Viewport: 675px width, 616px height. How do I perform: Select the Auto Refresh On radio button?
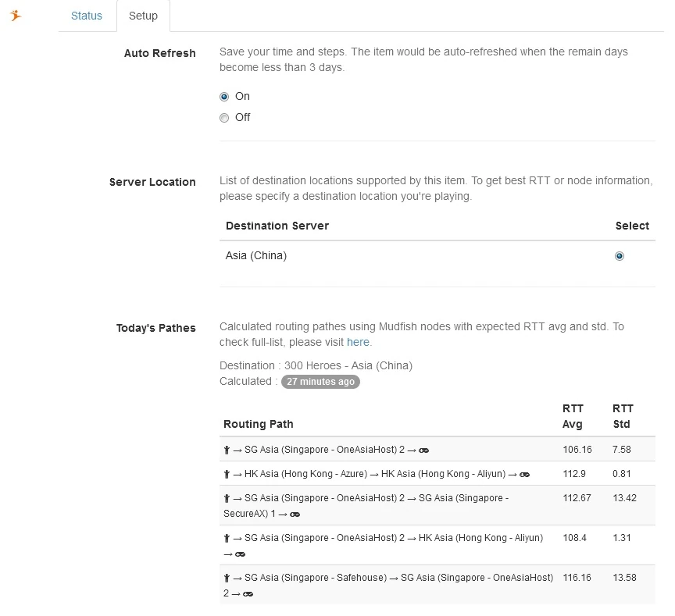[x=224, y=97]
